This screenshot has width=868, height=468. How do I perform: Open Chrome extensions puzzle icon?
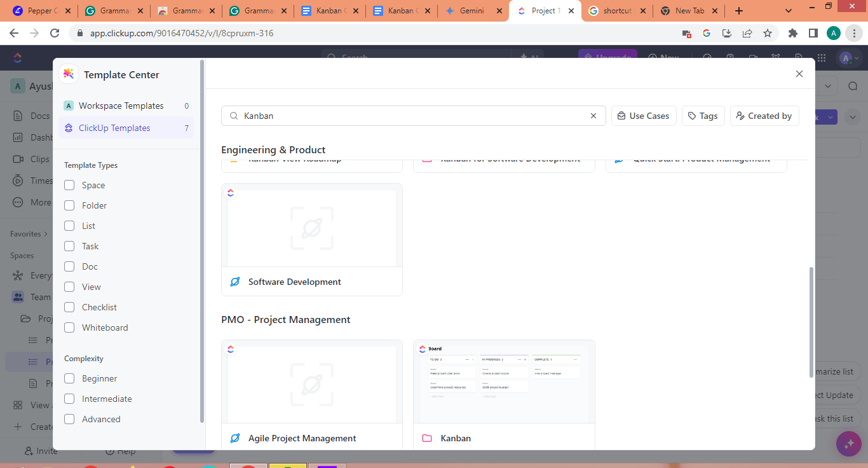[x=792, y=33]
